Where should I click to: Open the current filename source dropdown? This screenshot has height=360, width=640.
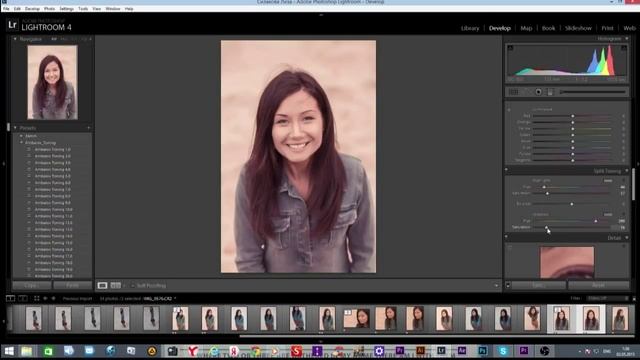tap(175, 298)
